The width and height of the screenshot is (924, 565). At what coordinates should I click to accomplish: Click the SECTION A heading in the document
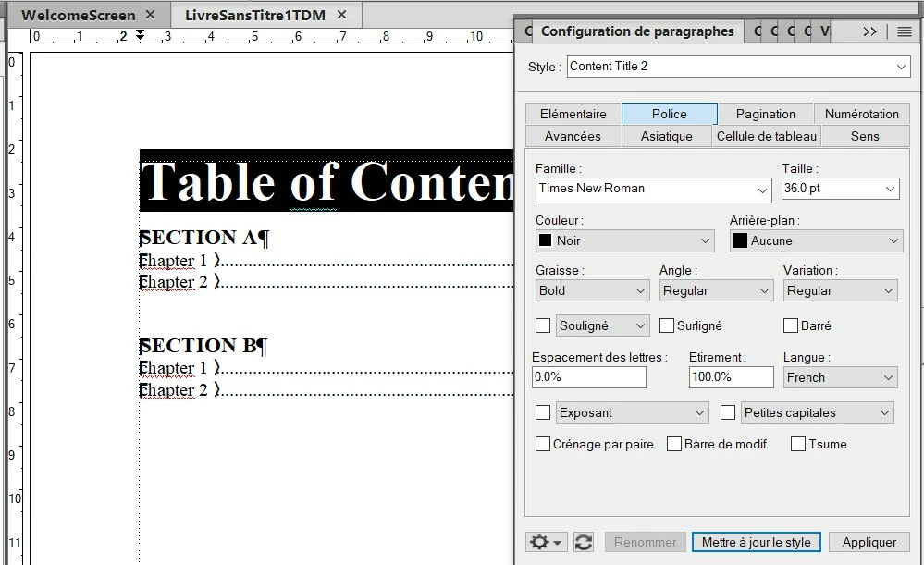203,238
